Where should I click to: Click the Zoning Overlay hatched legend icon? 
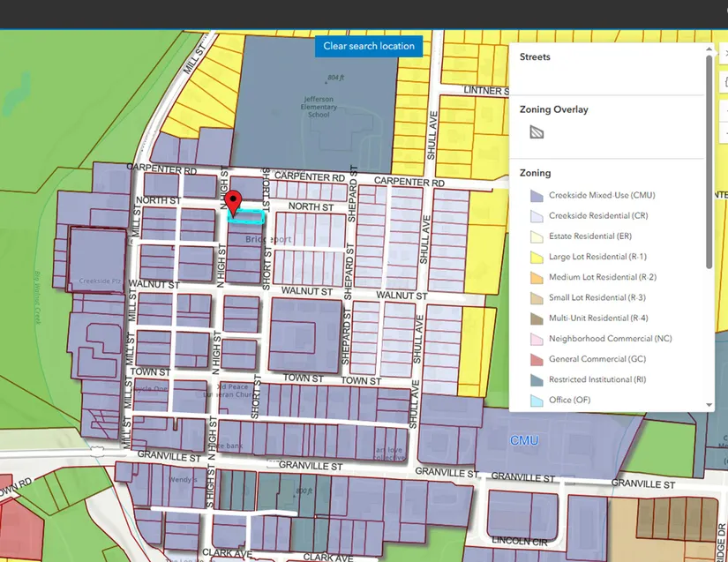click(537, 133)
